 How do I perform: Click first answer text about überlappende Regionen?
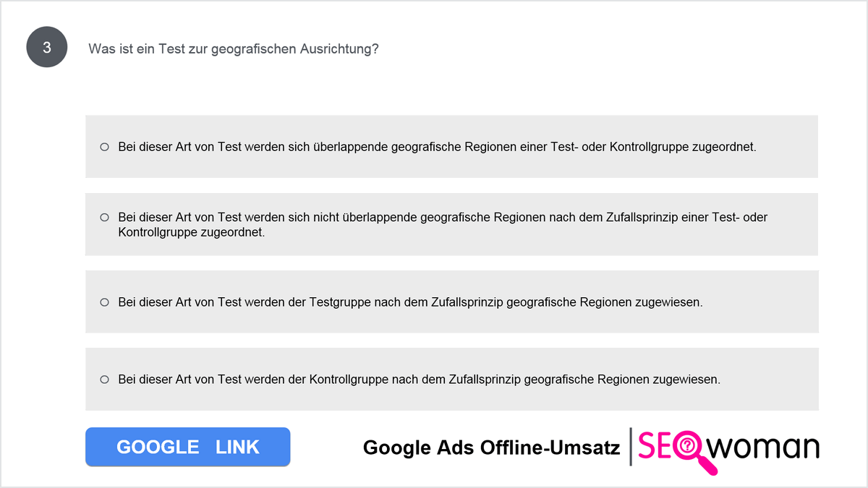pos(437,147)
